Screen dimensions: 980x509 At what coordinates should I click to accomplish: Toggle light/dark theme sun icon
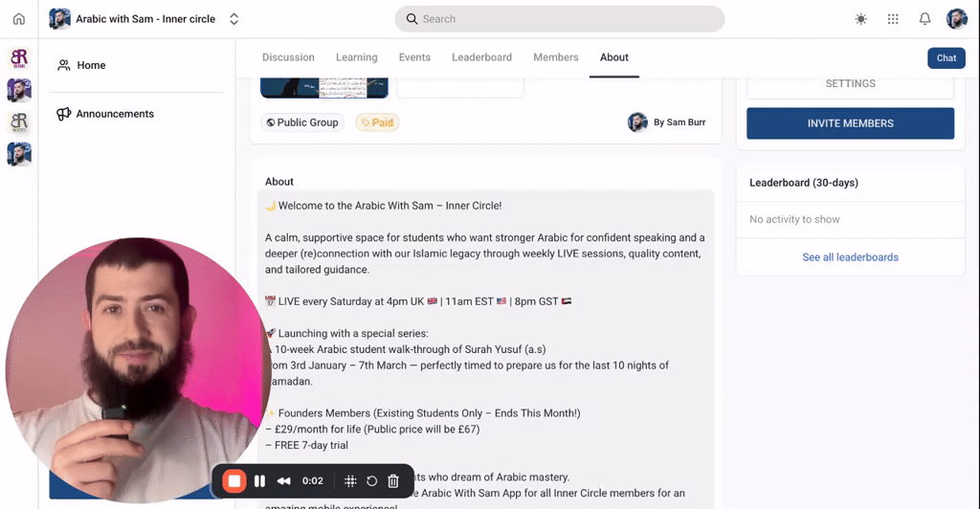[861, 19]
